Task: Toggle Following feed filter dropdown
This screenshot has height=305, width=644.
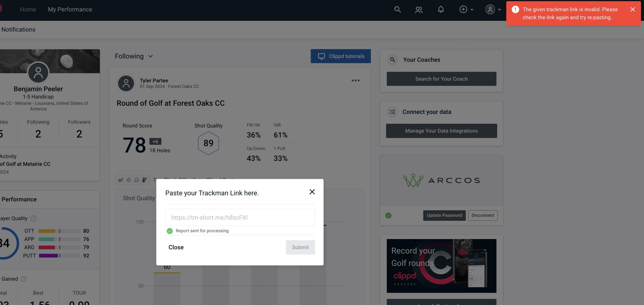Action: [134, 56]
